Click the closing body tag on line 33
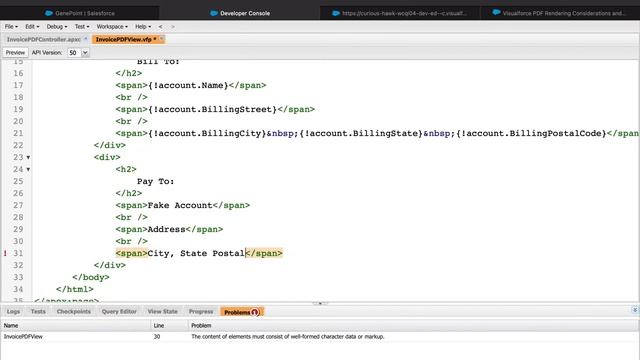Screen dimensions: 640x360 click(91, 278)
